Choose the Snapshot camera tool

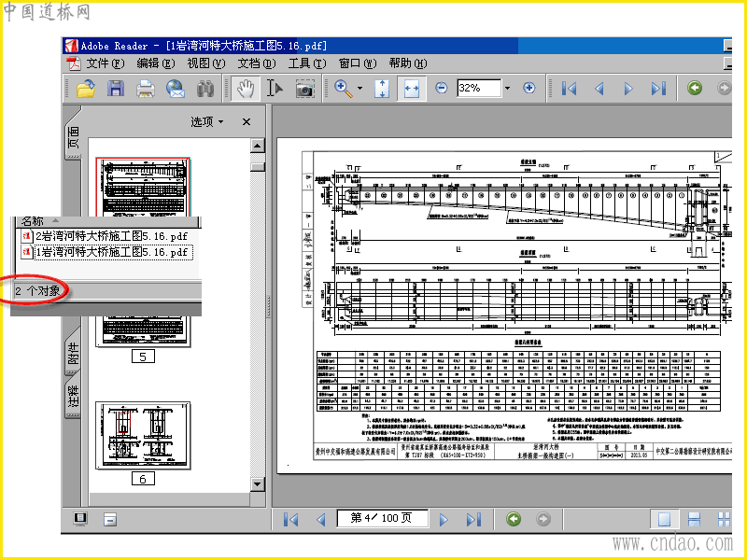click(305, 89)
